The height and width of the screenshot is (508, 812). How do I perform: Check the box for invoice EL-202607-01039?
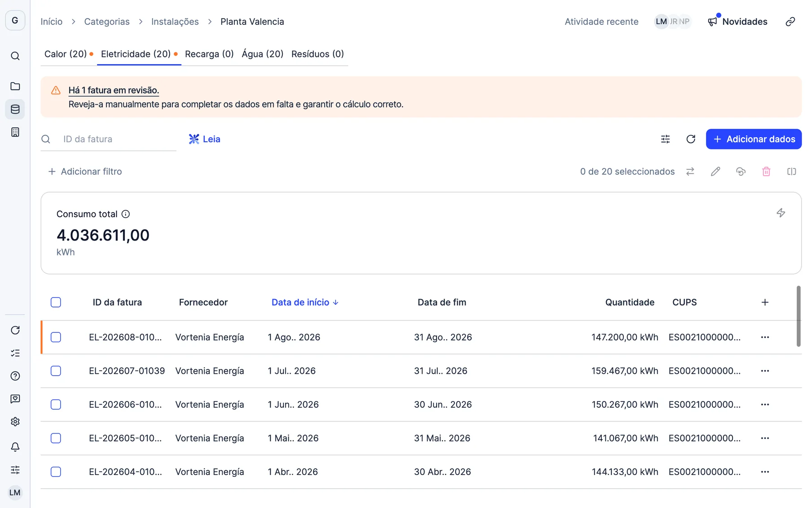tap(56, 371)
